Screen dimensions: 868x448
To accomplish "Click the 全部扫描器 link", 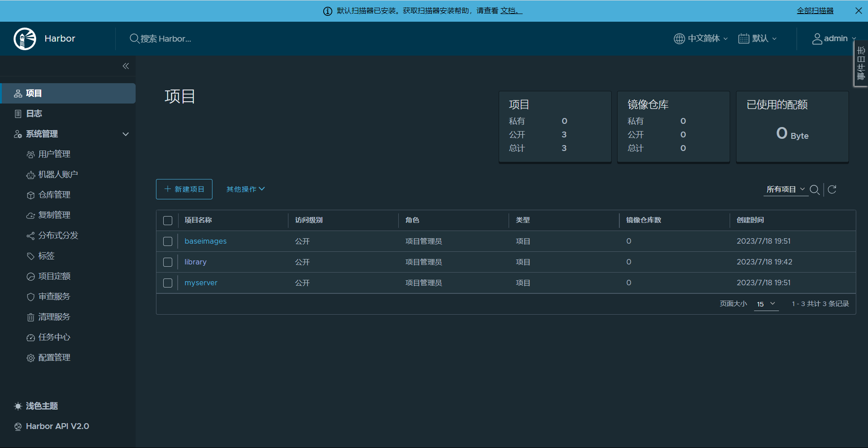I will point(815,11).
